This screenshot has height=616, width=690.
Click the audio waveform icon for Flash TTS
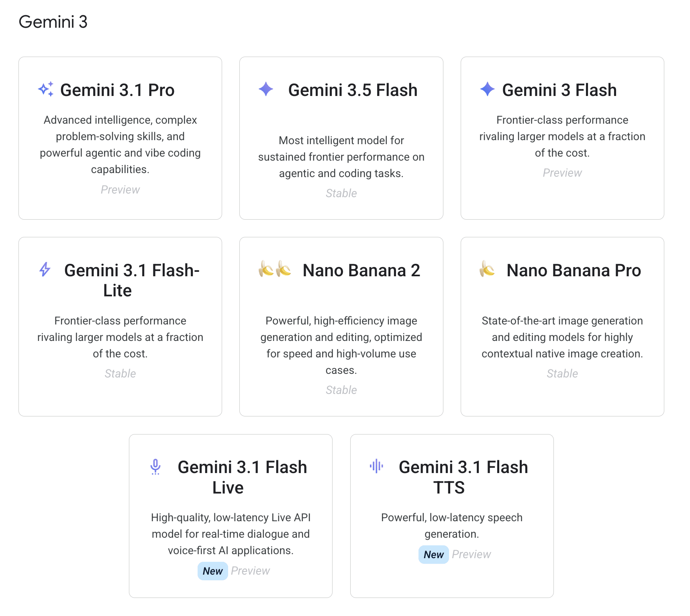point(376,466)
